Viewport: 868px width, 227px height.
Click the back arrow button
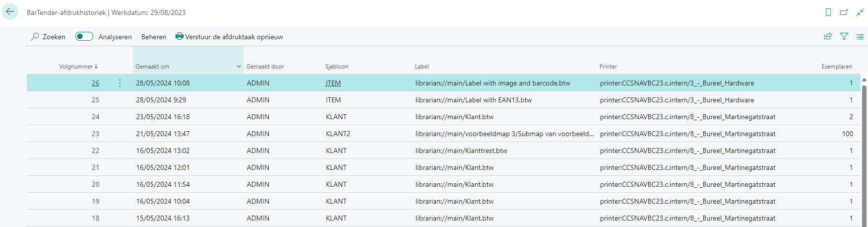click(x=10, y=12)
